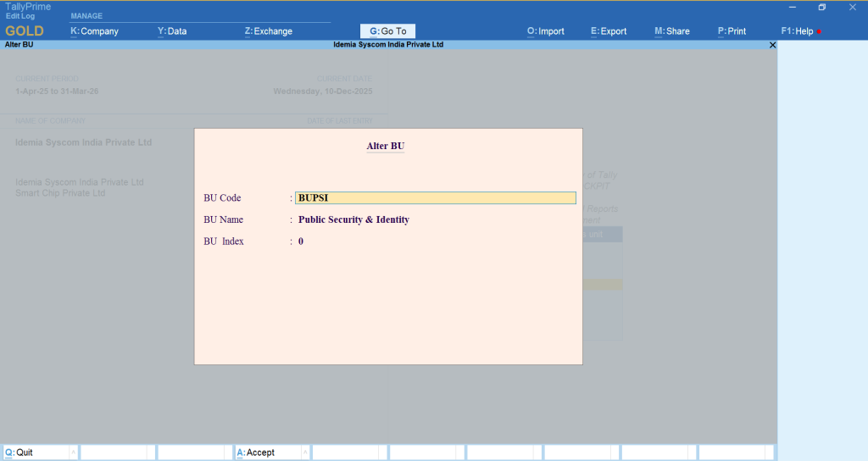
Task: Open the Share menu
Action: 672,31
